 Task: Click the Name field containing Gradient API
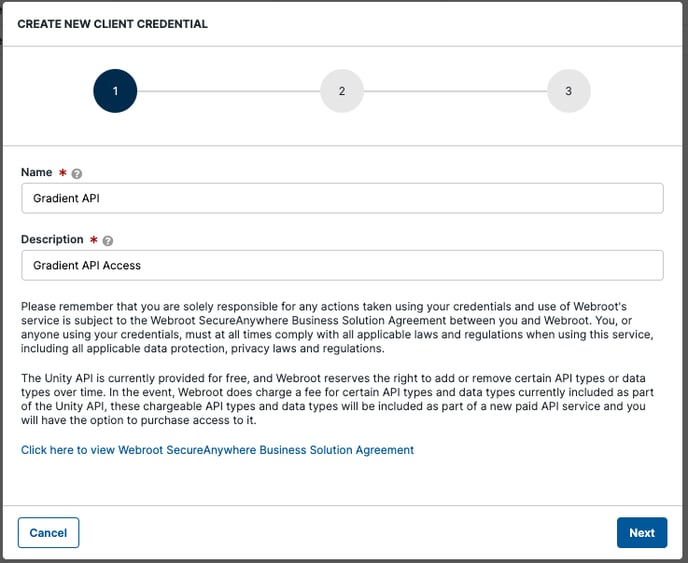[x=342, y=198]
